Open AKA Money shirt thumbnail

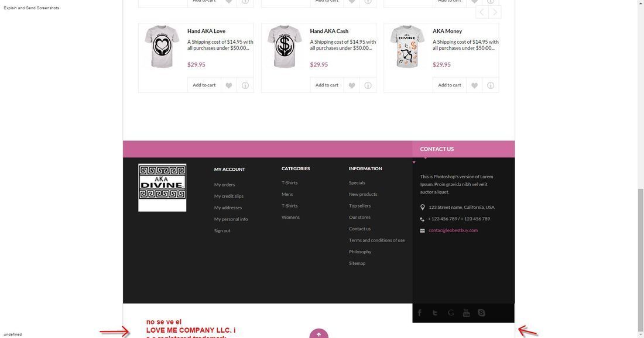point(407,46)
